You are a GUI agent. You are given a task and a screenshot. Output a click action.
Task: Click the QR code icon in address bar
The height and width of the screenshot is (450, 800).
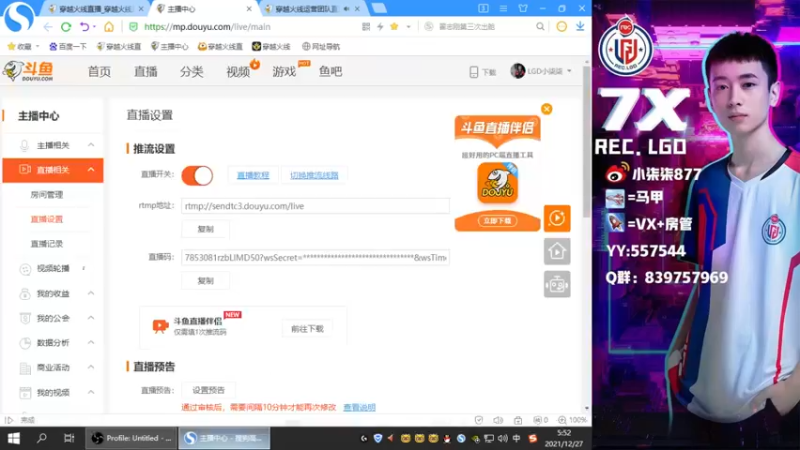pos(366,27)
